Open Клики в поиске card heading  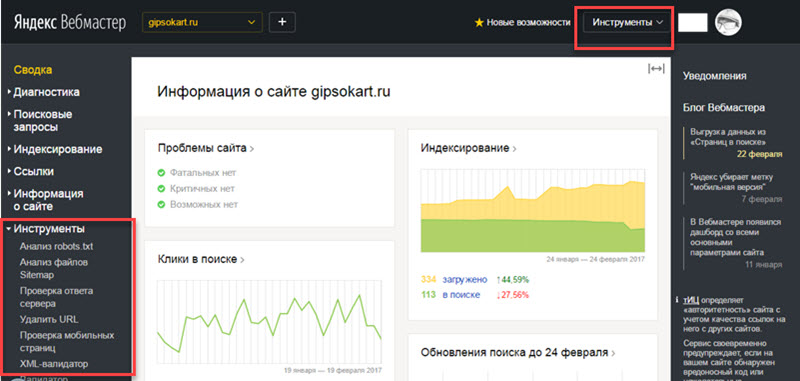point(202,259)
